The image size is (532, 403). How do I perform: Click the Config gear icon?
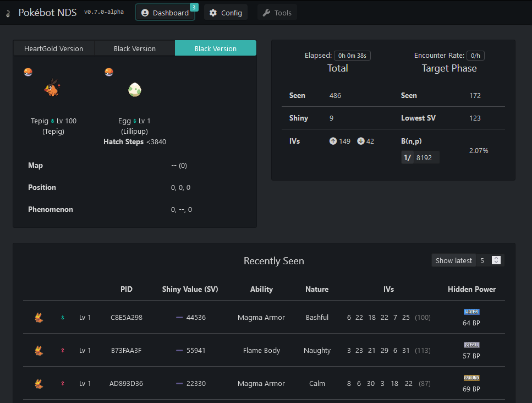[213, 13]
